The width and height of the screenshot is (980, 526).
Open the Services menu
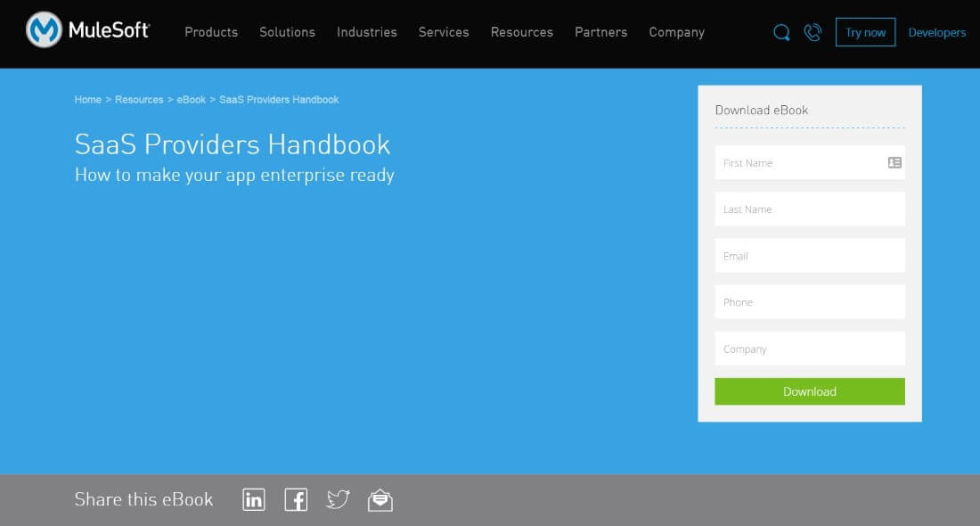(x=443, y=32)
